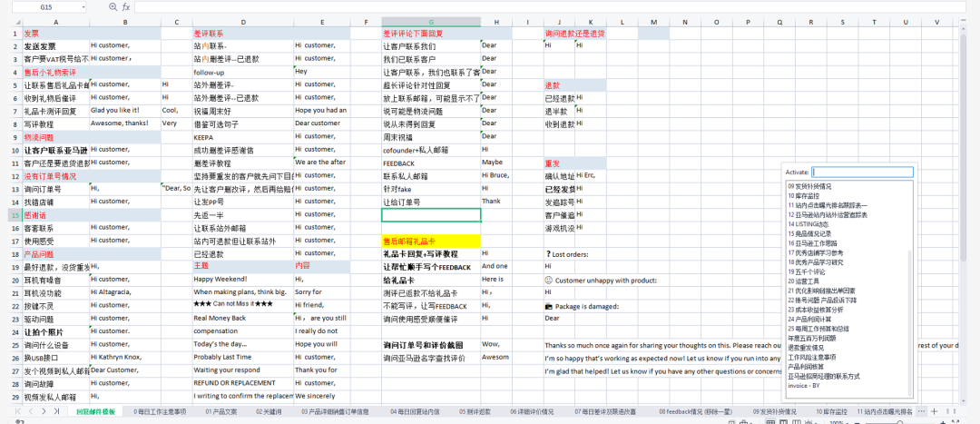Expand the Name Box dropdown arrow
This screenshot has width=980, height=424.
83,7
